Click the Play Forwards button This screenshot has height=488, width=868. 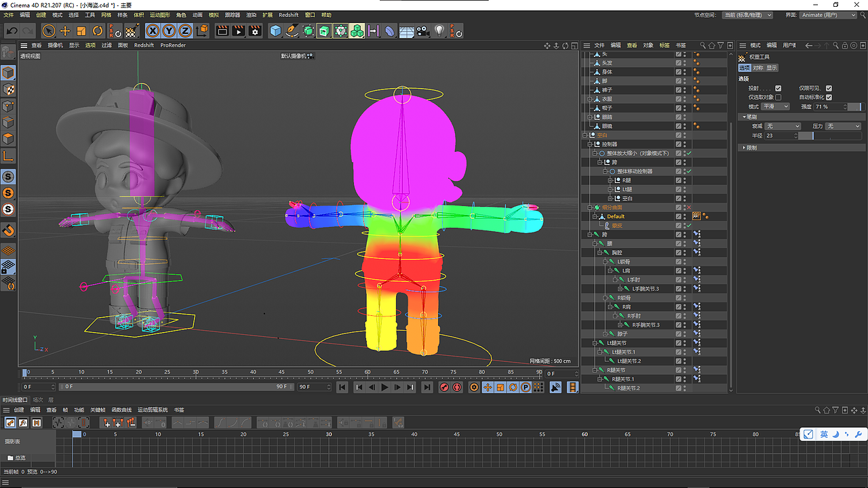384,387
